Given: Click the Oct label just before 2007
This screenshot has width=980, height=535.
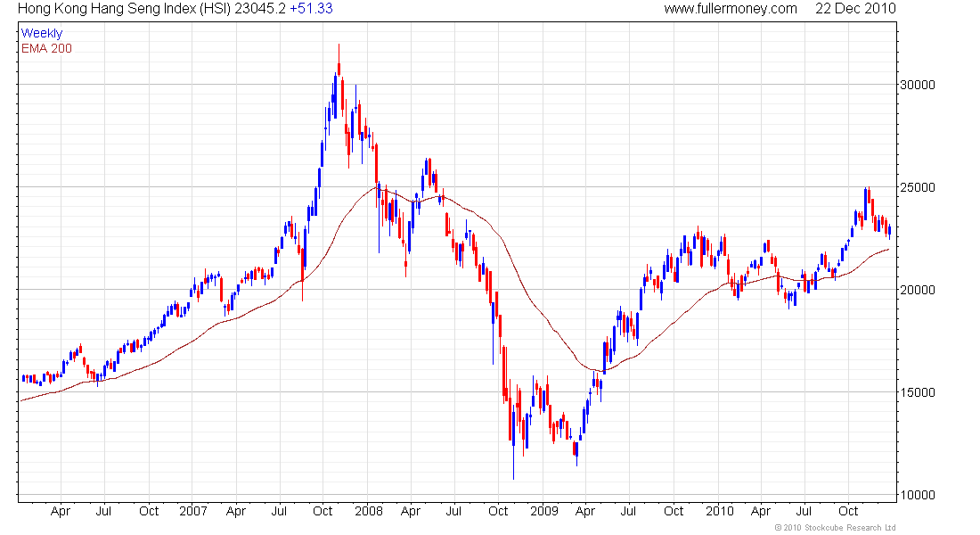Looking at the screenshot, I should (149, 511).
